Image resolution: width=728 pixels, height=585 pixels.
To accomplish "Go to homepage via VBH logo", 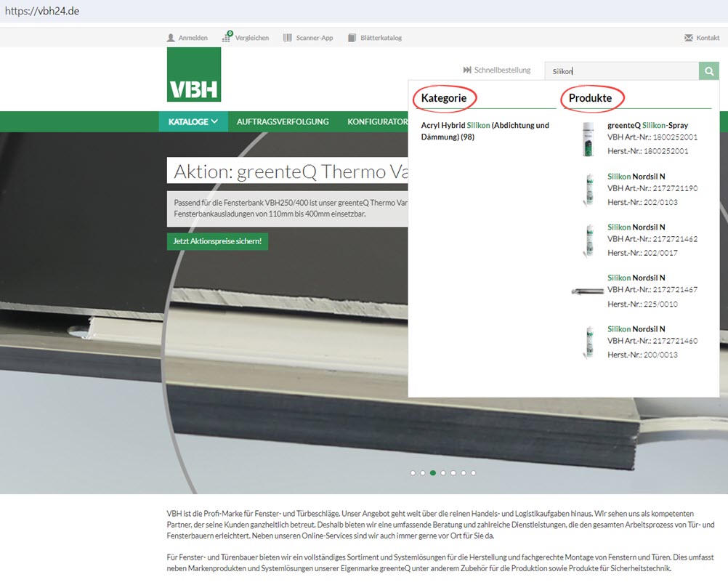I will (194, 74).
